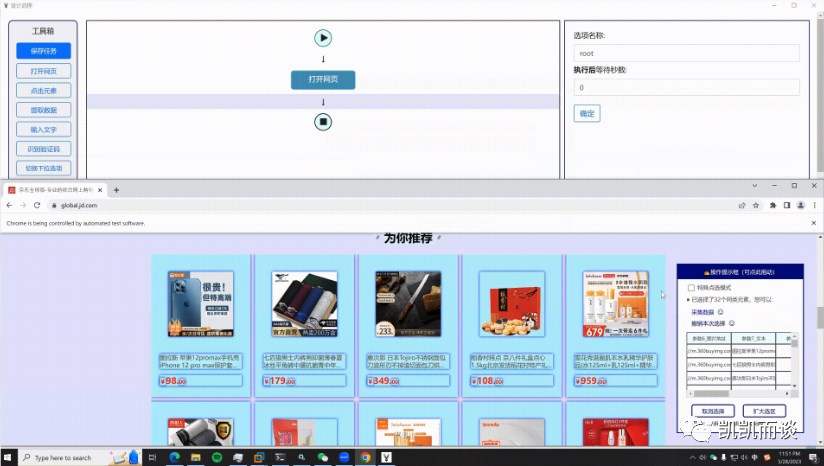Open the iPhone 12 pro max case thumbnail
824x466 pixels.
200,304
